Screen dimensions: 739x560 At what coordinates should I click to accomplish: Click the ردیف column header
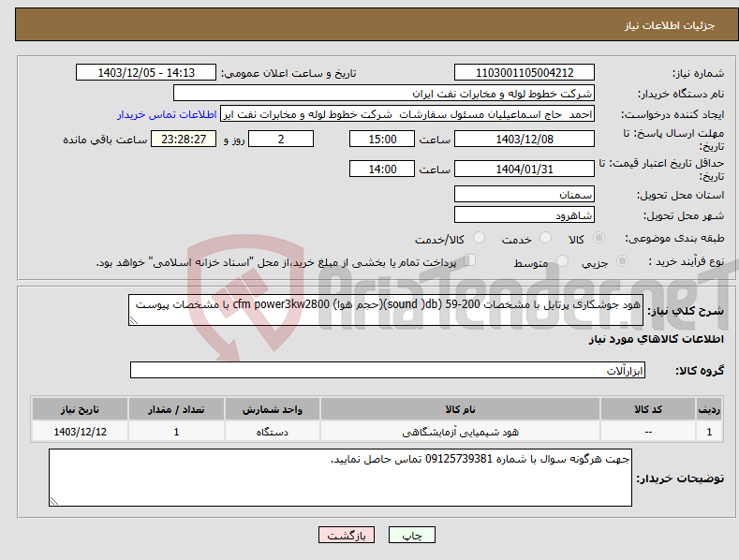coord(709,409)
